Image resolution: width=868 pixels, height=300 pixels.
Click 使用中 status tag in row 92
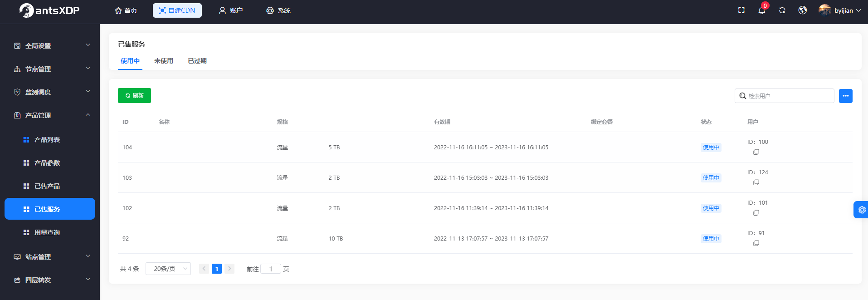point(711,238)
